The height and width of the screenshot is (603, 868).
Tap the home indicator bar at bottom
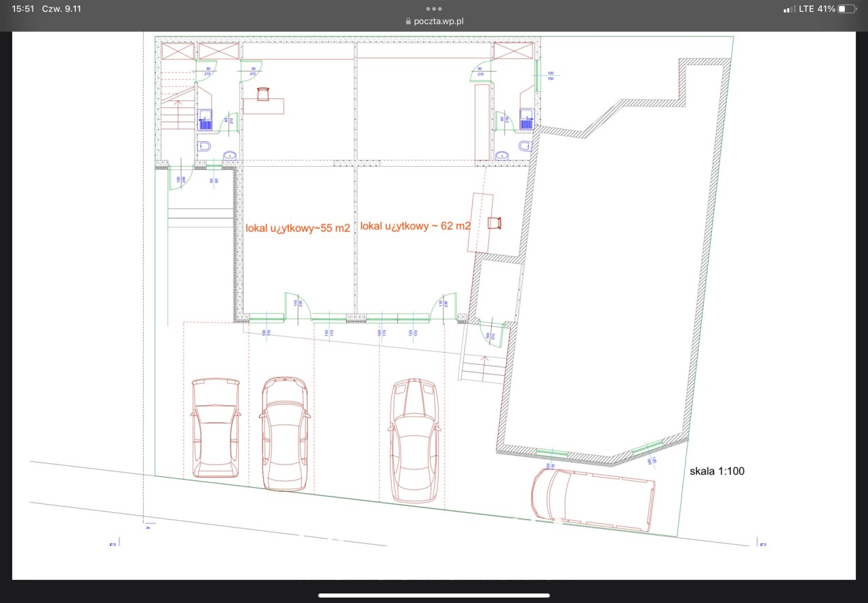click(434, 596)
